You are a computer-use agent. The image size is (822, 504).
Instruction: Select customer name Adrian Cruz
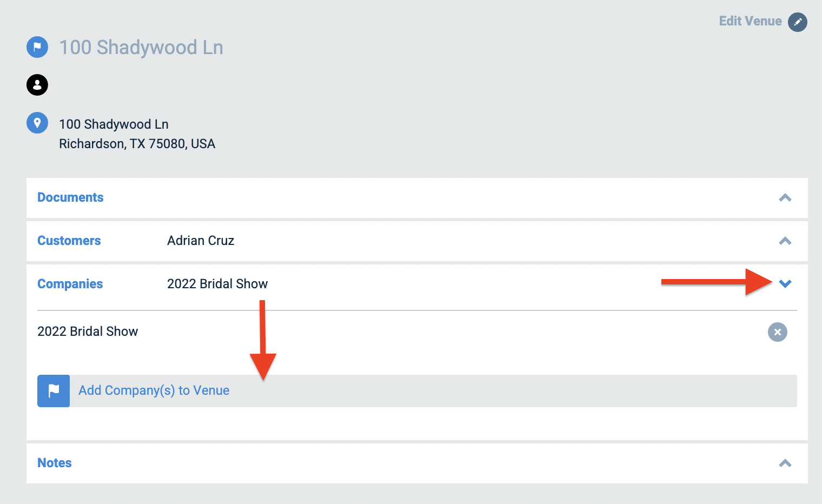(x=201, y=241)
